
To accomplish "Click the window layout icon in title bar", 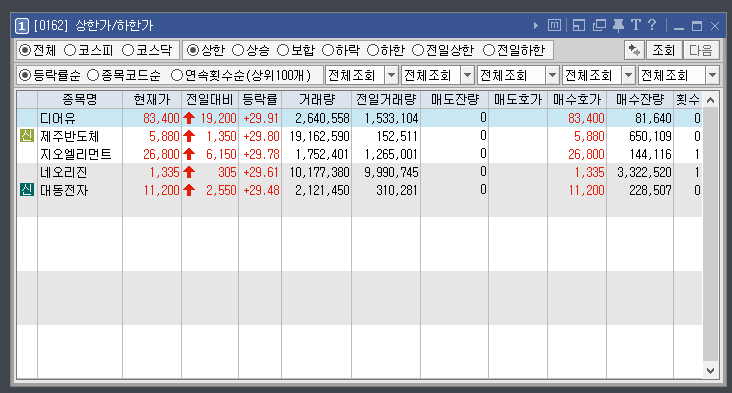I will tap(579, 25).
